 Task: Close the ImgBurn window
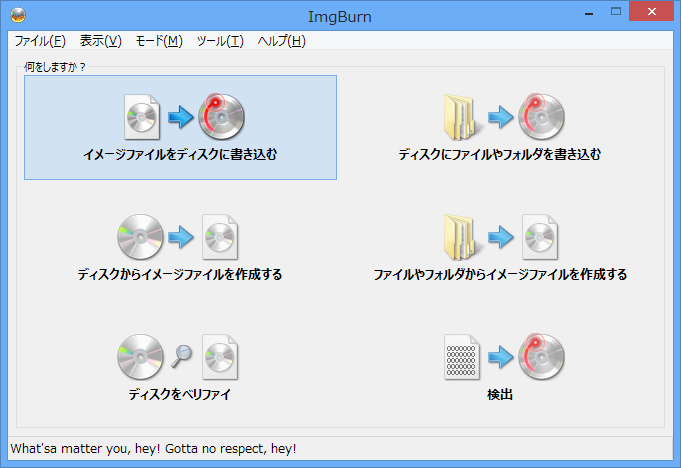coord(651,12)
